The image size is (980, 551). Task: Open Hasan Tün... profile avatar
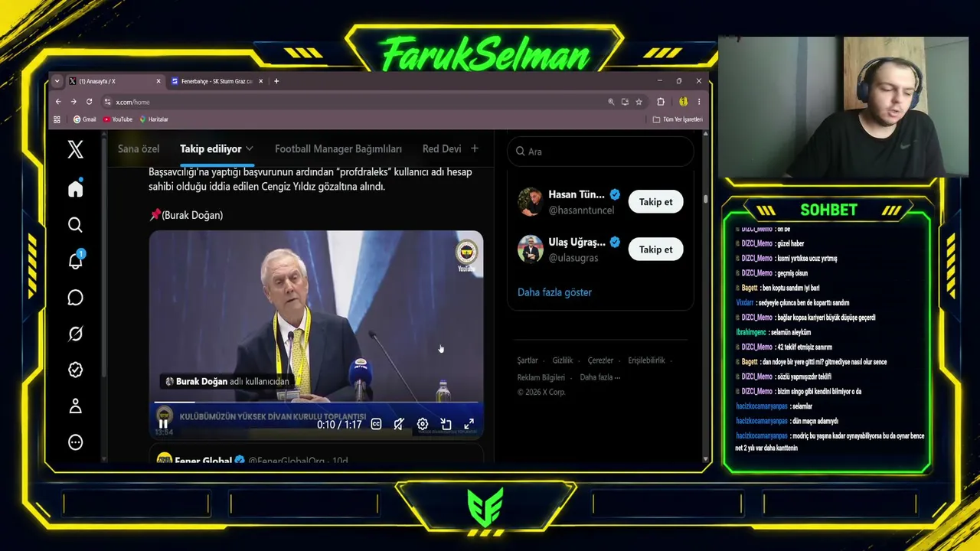(530, 202)
